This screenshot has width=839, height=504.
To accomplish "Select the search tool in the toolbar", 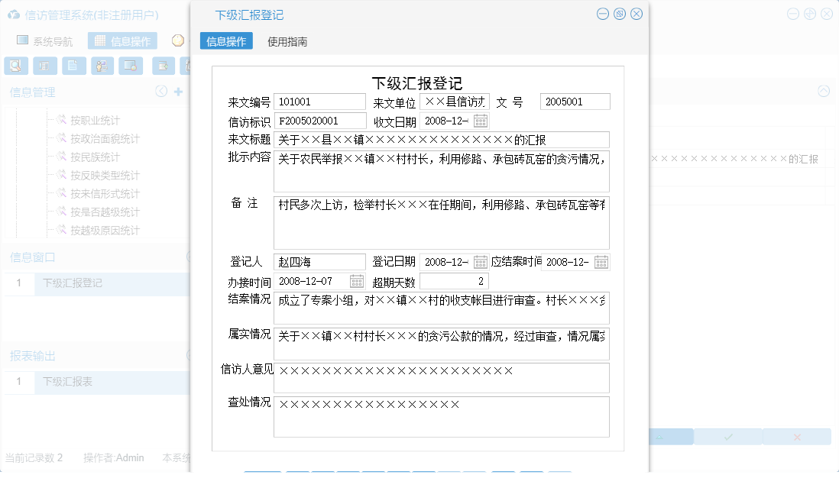I will [15, 66].
